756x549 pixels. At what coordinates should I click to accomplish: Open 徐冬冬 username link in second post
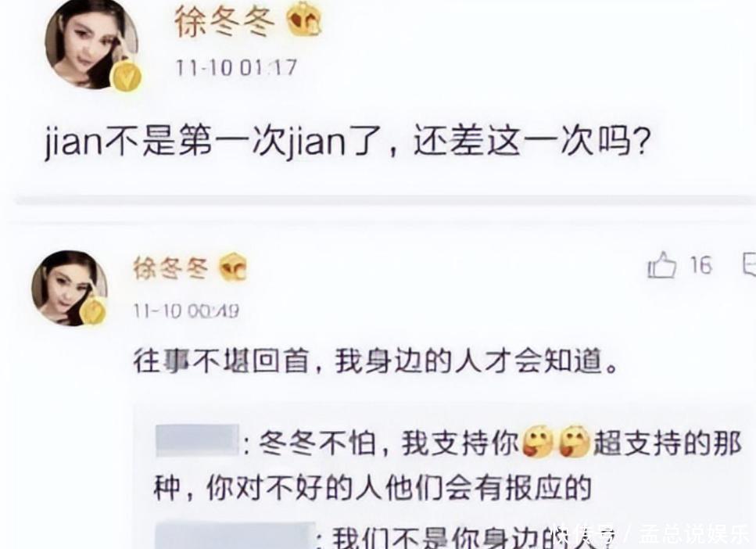coord(171,267)
